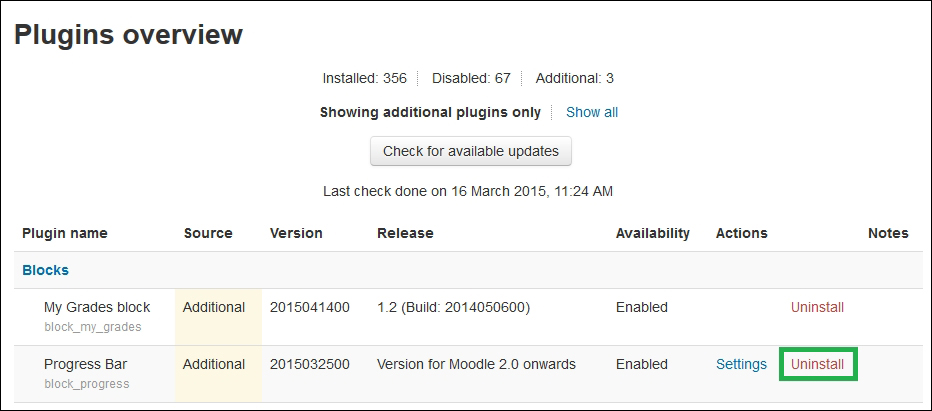Click the Release column header

[405, 233]
